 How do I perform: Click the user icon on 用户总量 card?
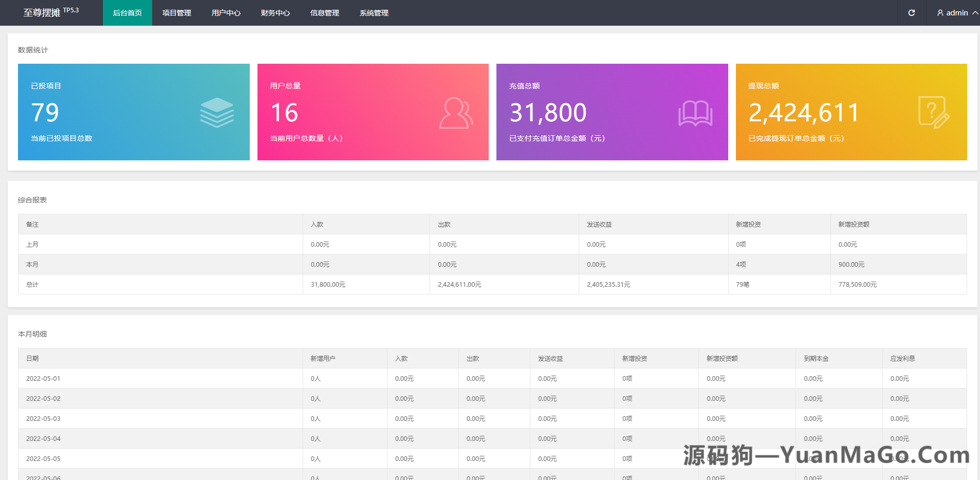coord(456,112)
